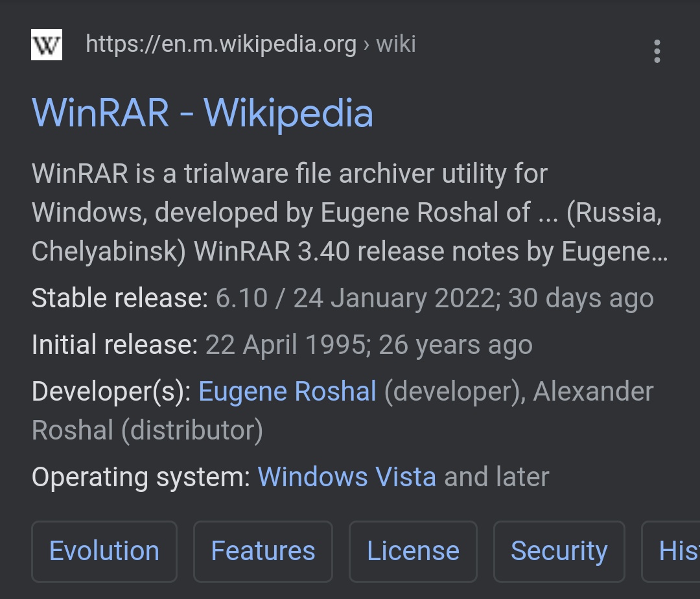Click the 'Stable release:' label
Screen dimensions: 700x599
[120, 298]
